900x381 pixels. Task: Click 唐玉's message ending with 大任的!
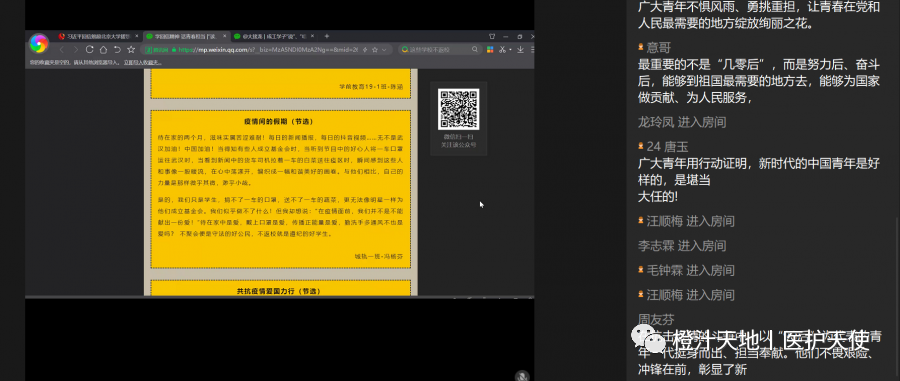point(759,180)
